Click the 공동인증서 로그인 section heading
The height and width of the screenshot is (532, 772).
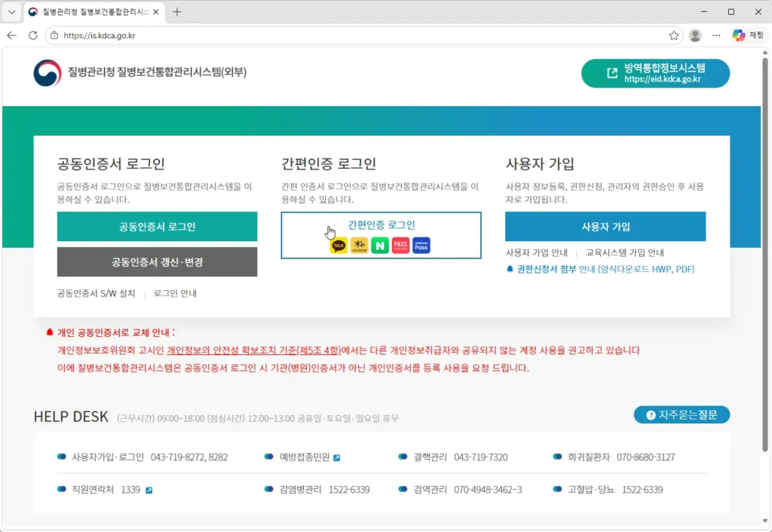pyautogui.click(x=111, y=164)
